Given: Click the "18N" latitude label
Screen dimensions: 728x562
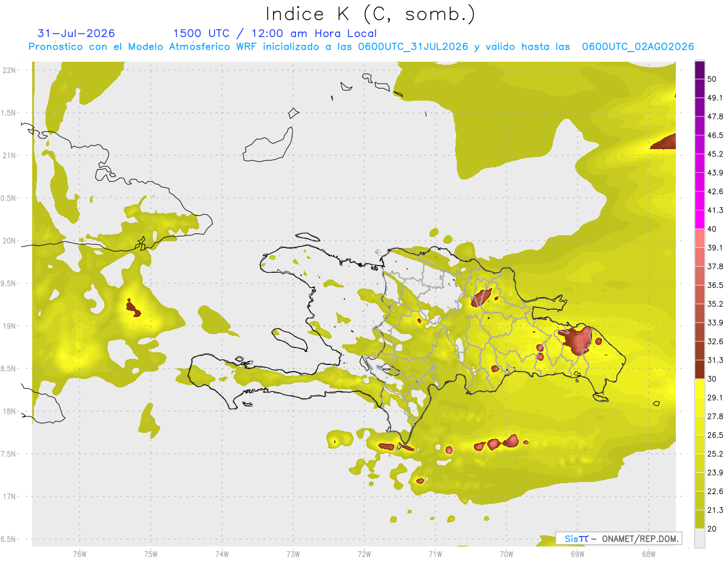Looking at the screenshot, I should coord(10,411).
